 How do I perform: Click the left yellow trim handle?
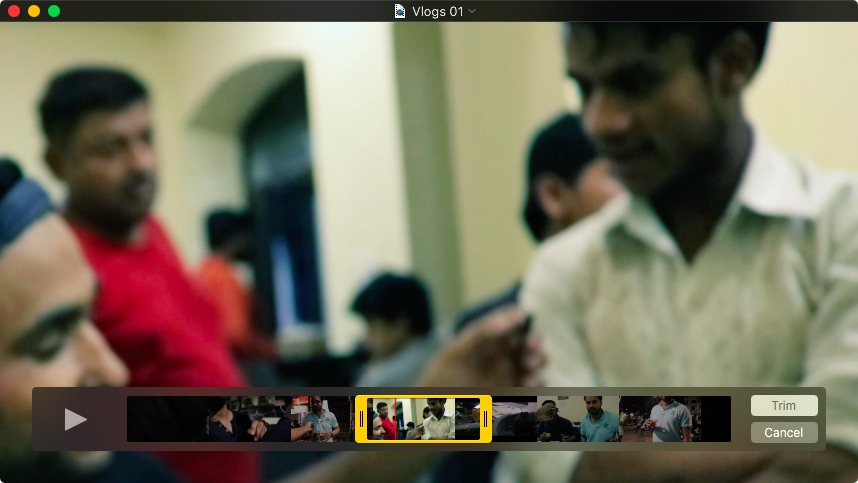(361, 419)
